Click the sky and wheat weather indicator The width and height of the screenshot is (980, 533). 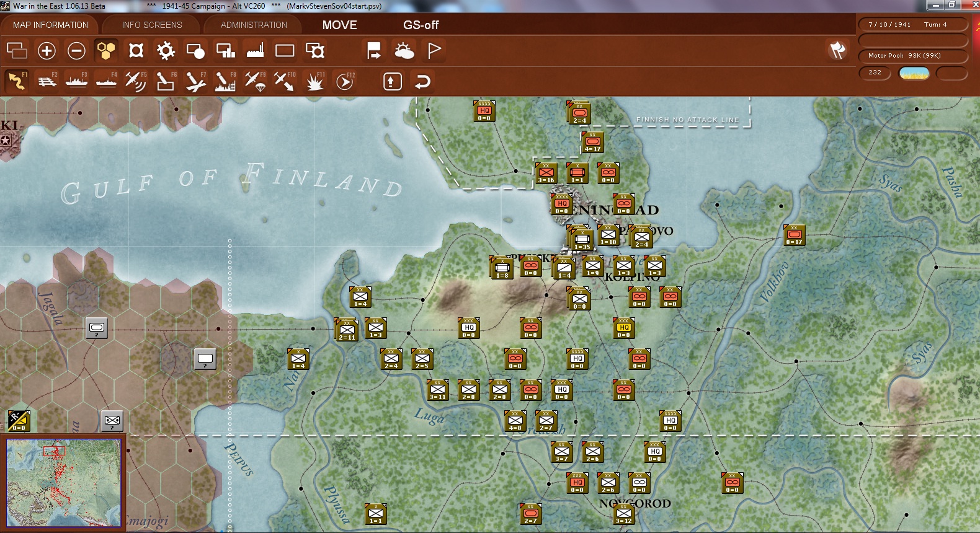coord(914,73)
